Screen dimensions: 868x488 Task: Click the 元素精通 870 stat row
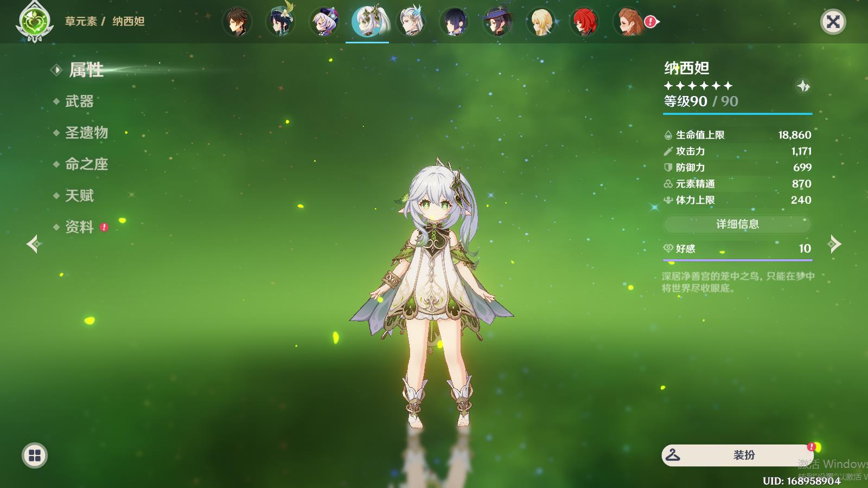(x=737, y=184)
